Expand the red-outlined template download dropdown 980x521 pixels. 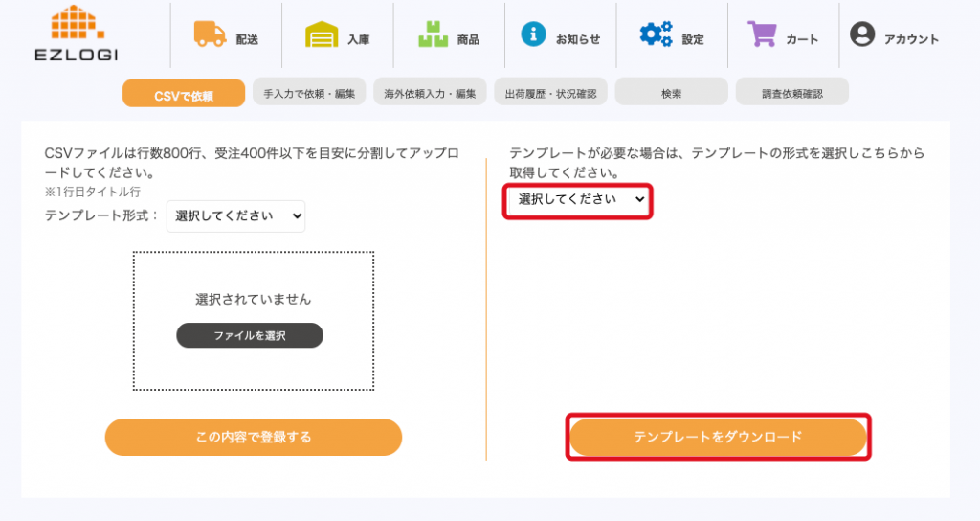tap(578, 200)
